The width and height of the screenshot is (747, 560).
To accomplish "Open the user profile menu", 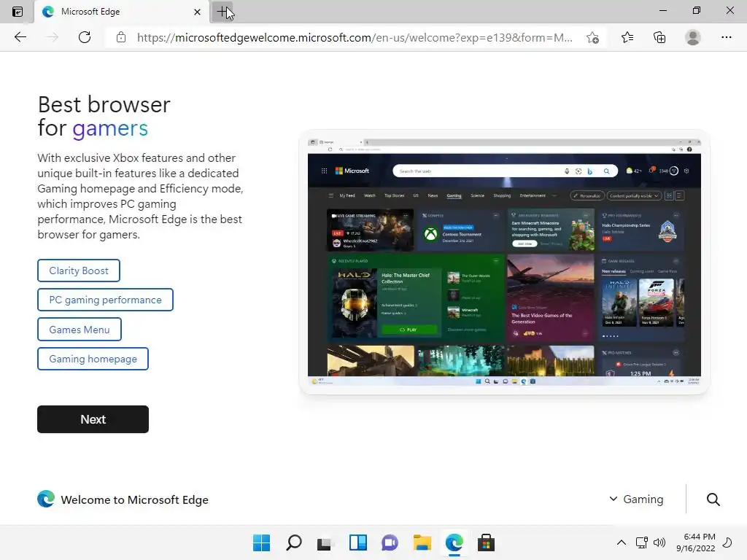I will click(693, 37).
